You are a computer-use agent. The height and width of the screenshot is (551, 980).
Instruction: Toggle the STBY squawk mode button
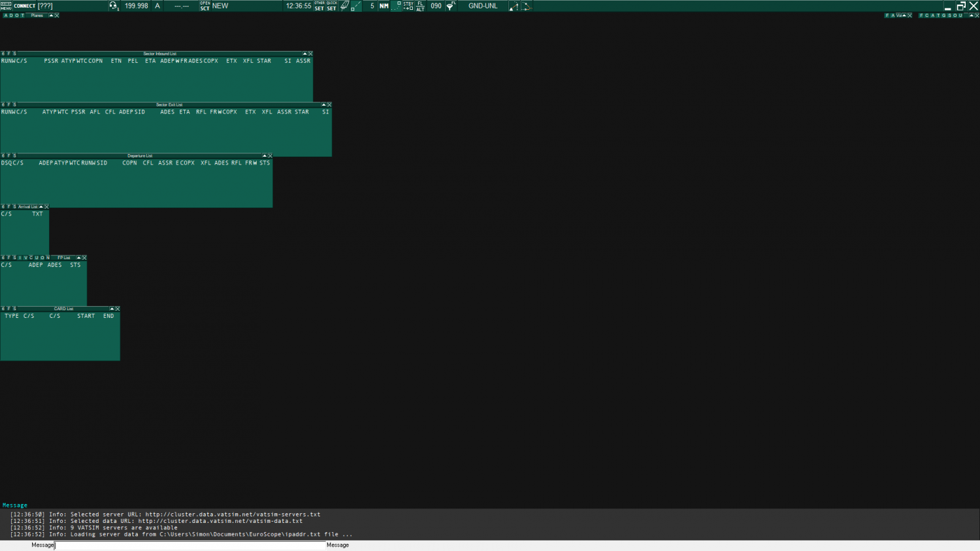point(407,6)
